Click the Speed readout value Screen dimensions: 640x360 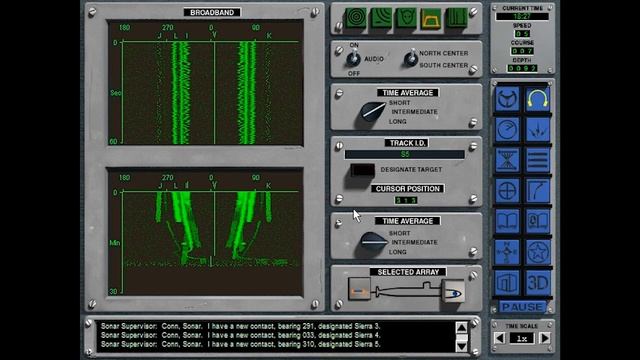pos(522,33)
